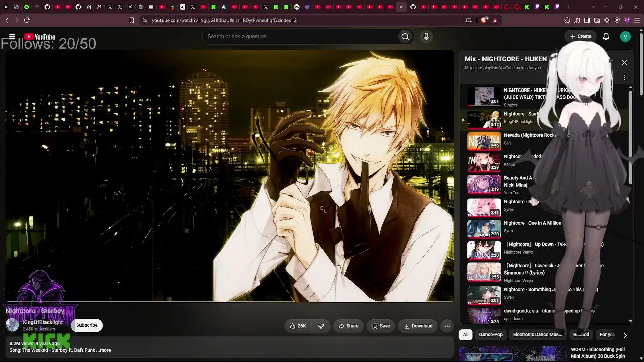Play Nightcore Up Down thumbnail
Image resolution: width=644 pixels, height=362 pixels.
coord(484,250)
